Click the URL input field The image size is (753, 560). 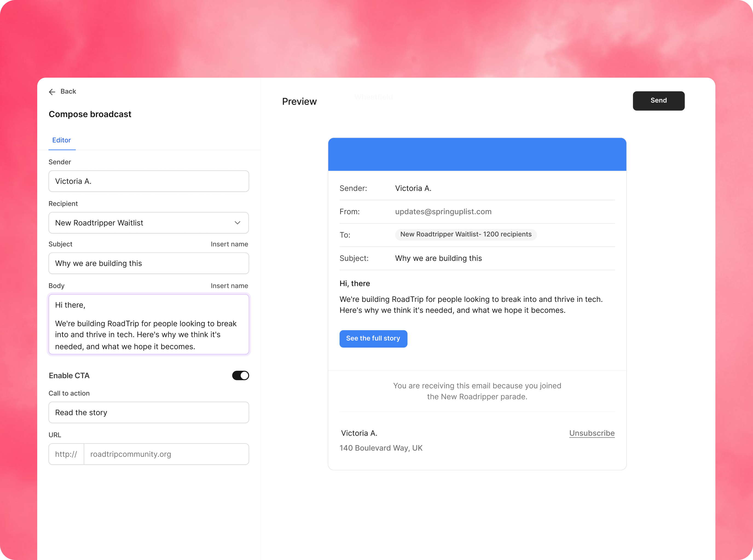coord(166,454)
